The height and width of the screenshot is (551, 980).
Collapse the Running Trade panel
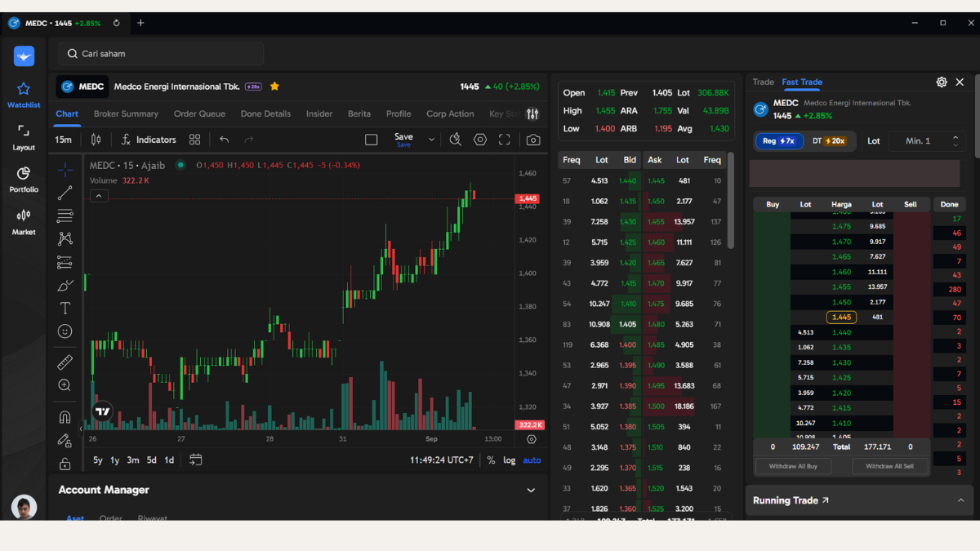point(960,500)
